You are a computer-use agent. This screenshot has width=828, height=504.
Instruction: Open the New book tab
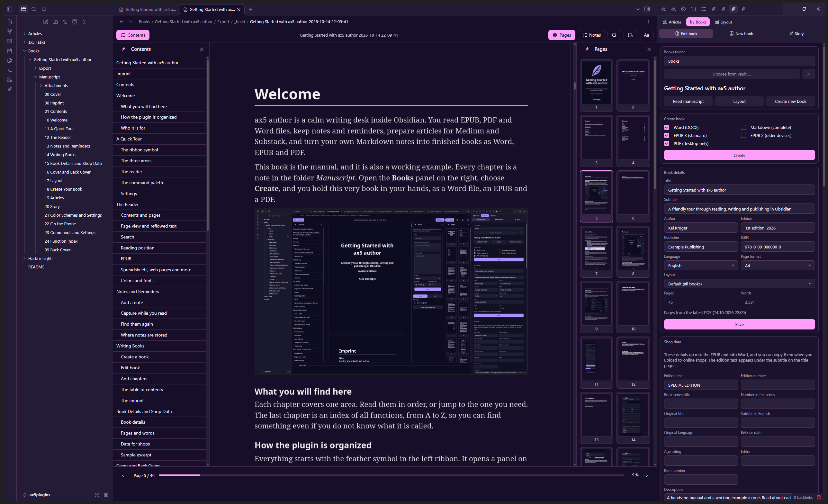pos(741,34)
